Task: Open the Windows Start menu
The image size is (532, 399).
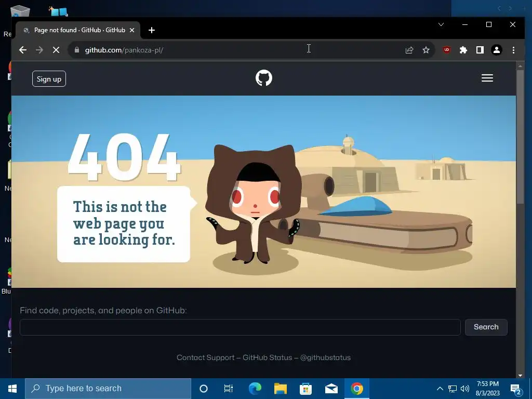Action: [x=12, y=389]
